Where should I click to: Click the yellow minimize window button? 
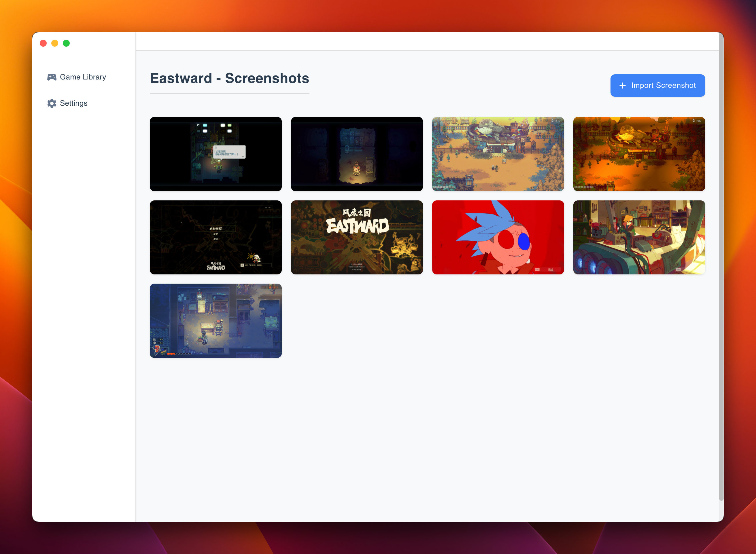coord(55,43)
